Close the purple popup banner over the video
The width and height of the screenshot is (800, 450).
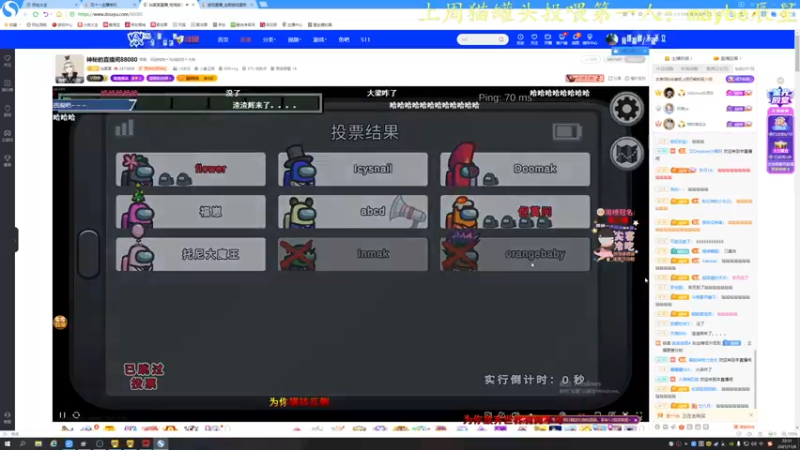pyautogui.click(x=636, y=420)
